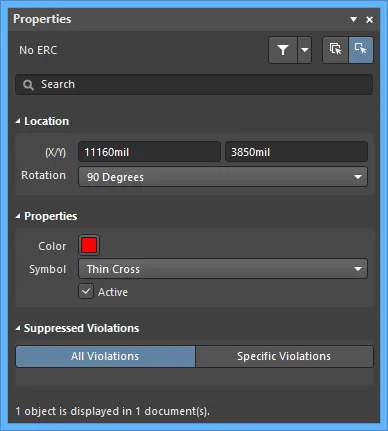Edit the X coordinate 11160mil field

(x=149, y=152)
